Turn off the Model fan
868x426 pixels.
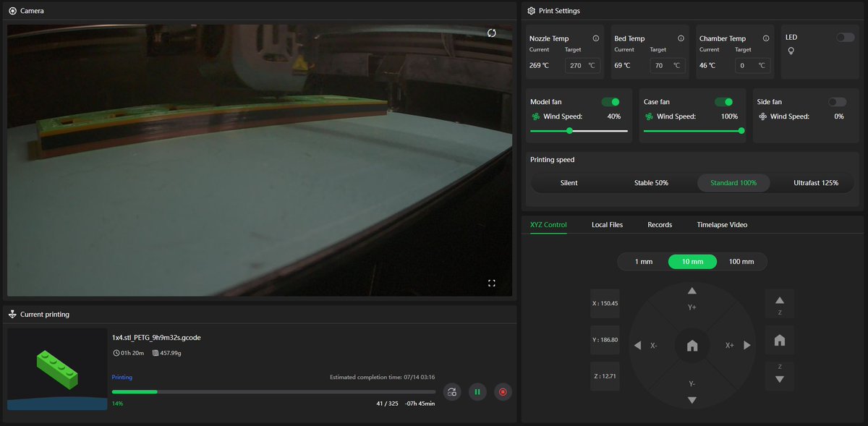[610, 102]
